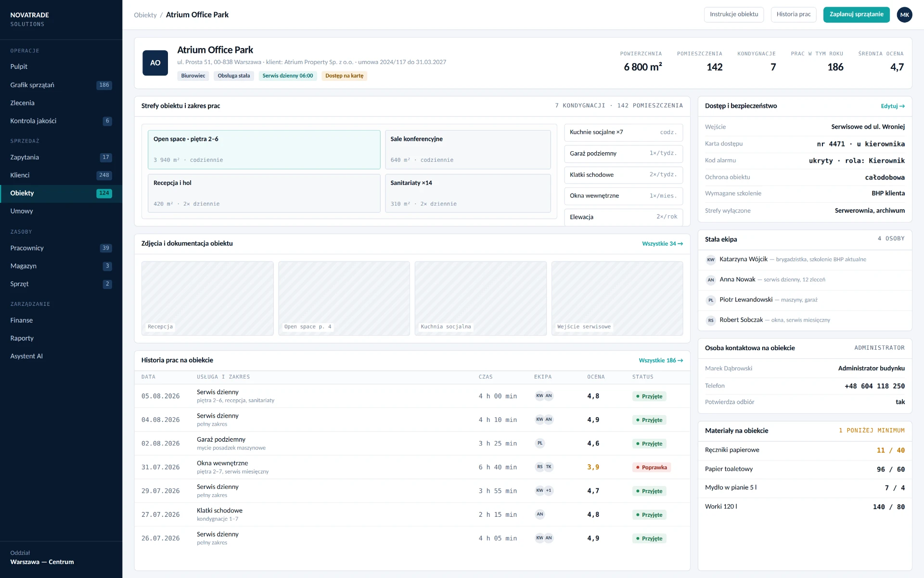Click the Poprawka status badge

point(651,467)
